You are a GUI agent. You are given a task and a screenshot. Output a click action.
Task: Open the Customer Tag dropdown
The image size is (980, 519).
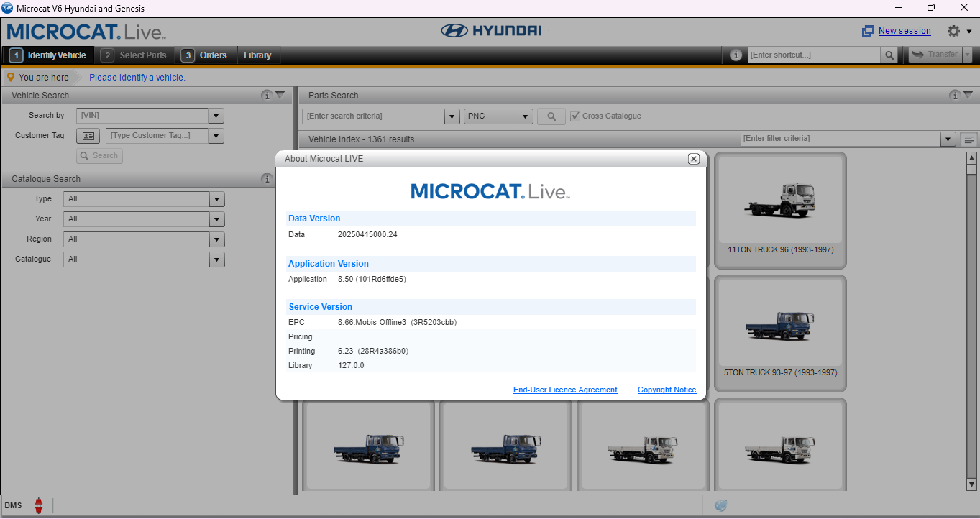(x=216, y=136)
